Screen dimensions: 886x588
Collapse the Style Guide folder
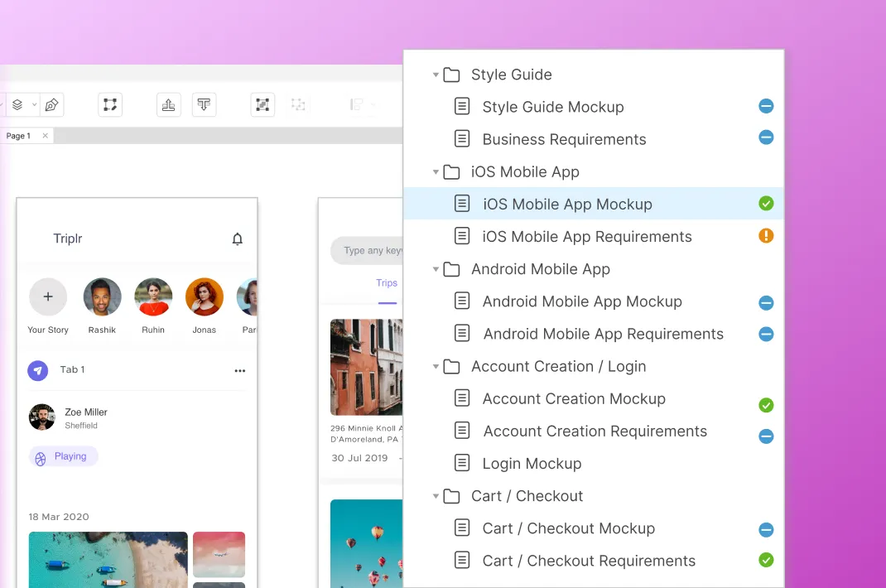click(x=436, y=75)
